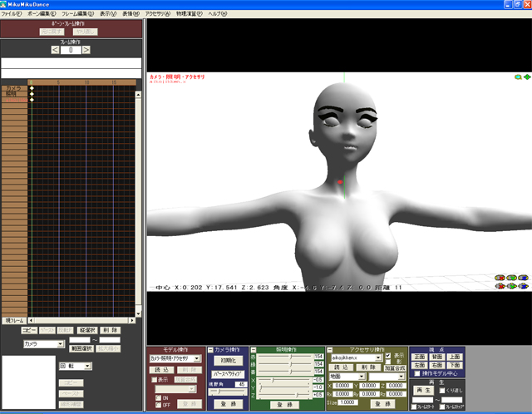
Task: Click the 正面 front view button
Action: 419,357
